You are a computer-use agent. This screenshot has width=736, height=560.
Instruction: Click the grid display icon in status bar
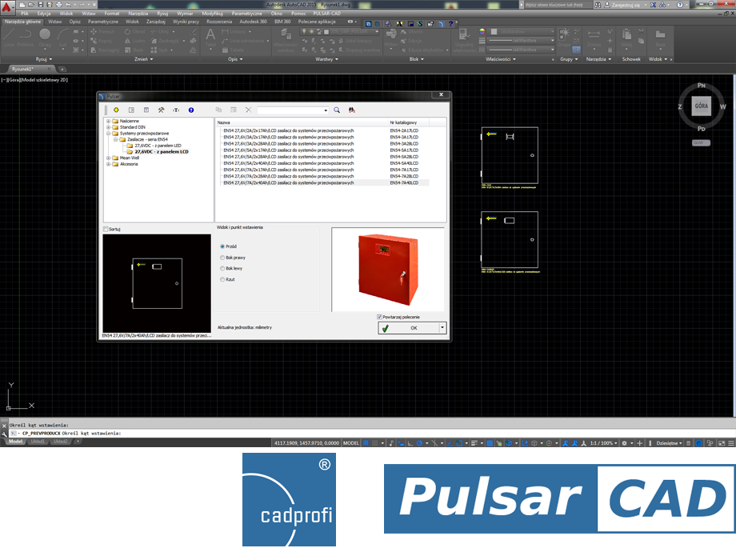click(x=366, y=442)
